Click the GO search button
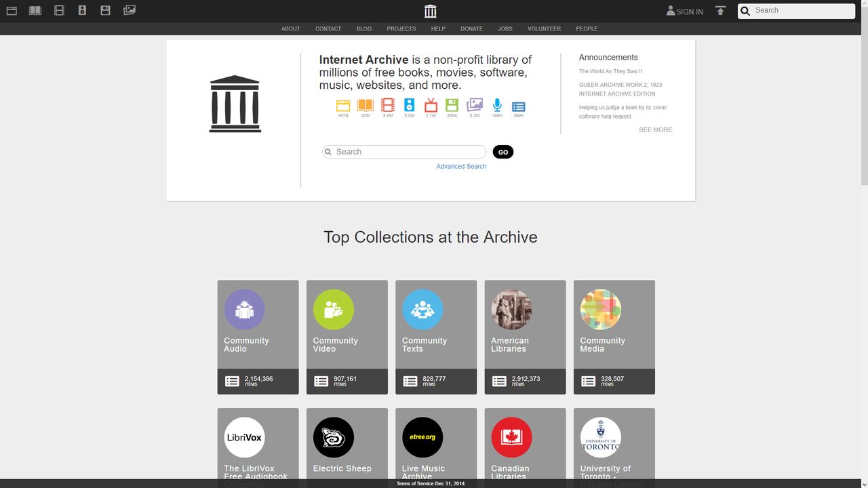The height and width of the screenshot is (488, 868). 503,152
